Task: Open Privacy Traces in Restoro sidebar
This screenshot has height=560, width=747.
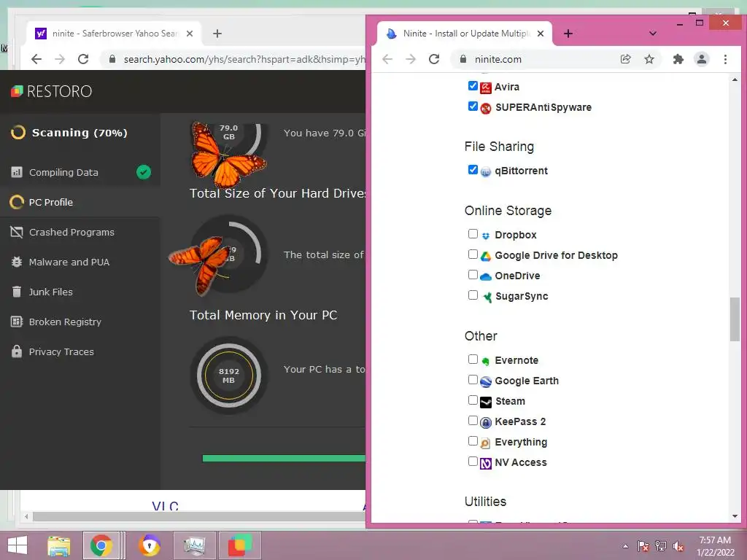Action: pos(80,352)
